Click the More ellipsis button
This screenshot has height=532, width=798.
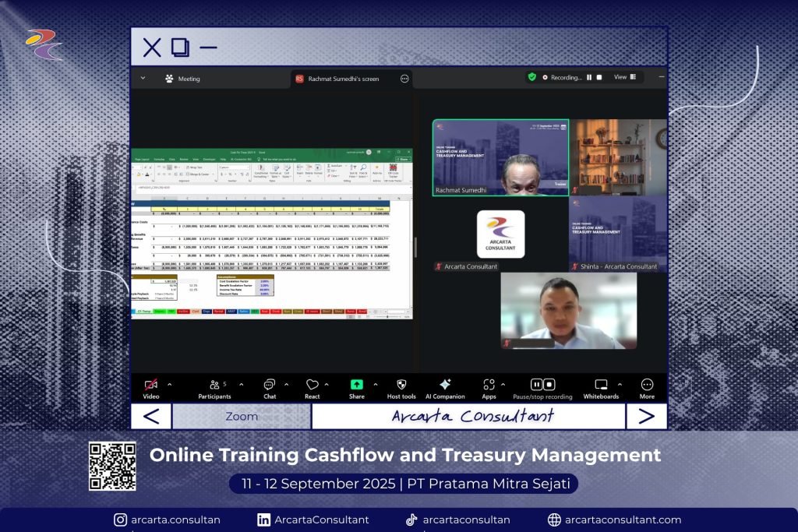pos(647,385)
